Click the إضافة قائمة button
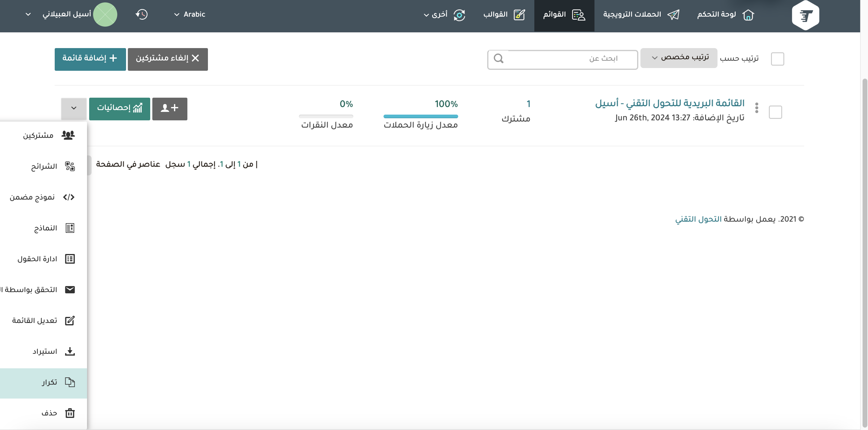The image size is (868, 430). (x=90, y=59)
